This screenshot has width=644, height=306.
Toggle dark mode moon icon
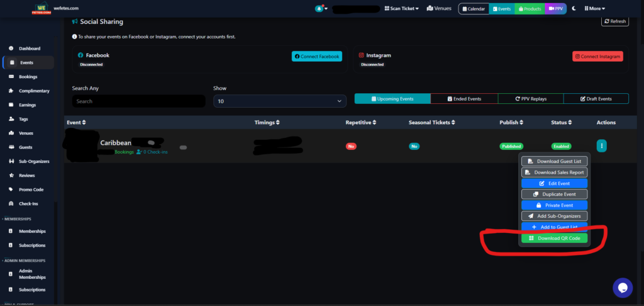pos(574,8)
